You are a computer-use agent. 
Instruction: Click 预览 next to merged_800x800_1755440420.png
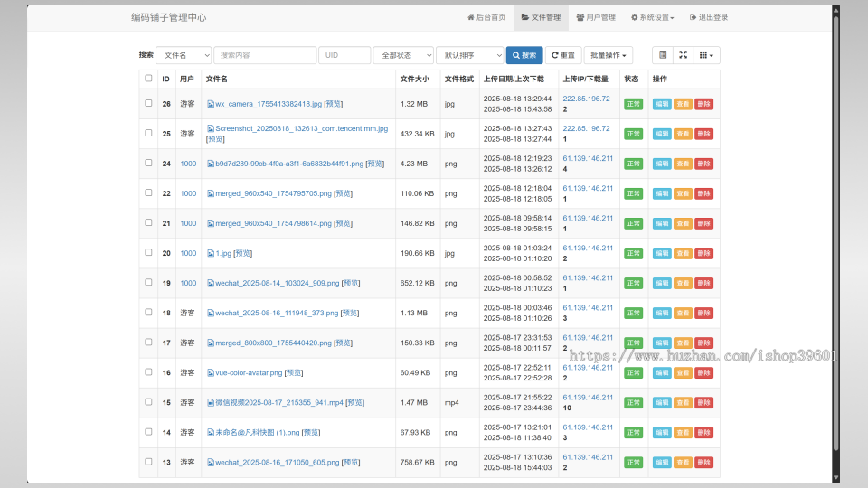point(344,343)
